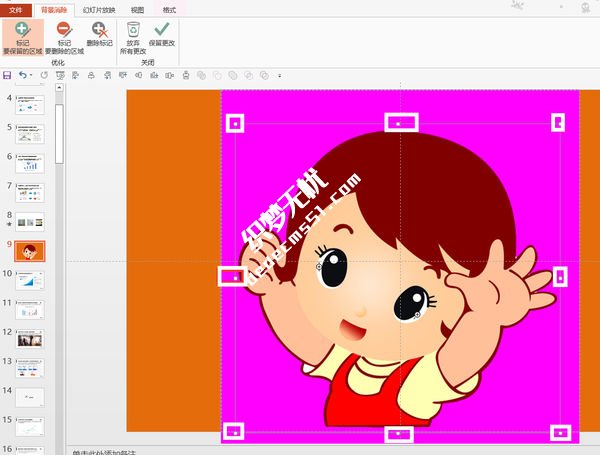This screenshot has height=455, width=600.
Task: Click Mark Areas to Keep button
Action: (x=21, y=38)
